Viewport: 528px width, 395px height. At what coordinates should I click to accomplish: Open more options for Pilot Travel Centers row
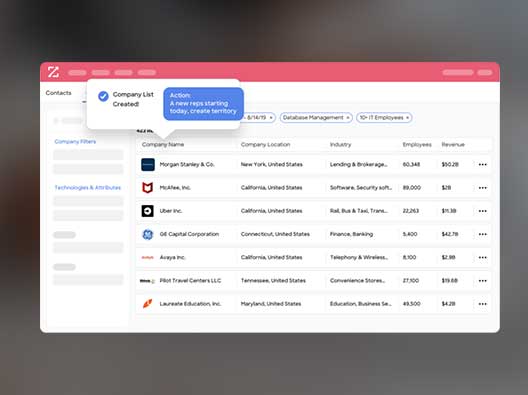point(483,281)
